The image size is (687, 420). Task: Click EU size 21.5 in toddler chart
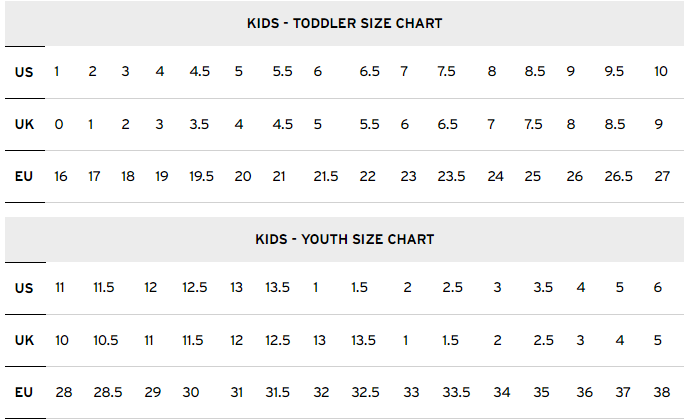tap(326, 176)
